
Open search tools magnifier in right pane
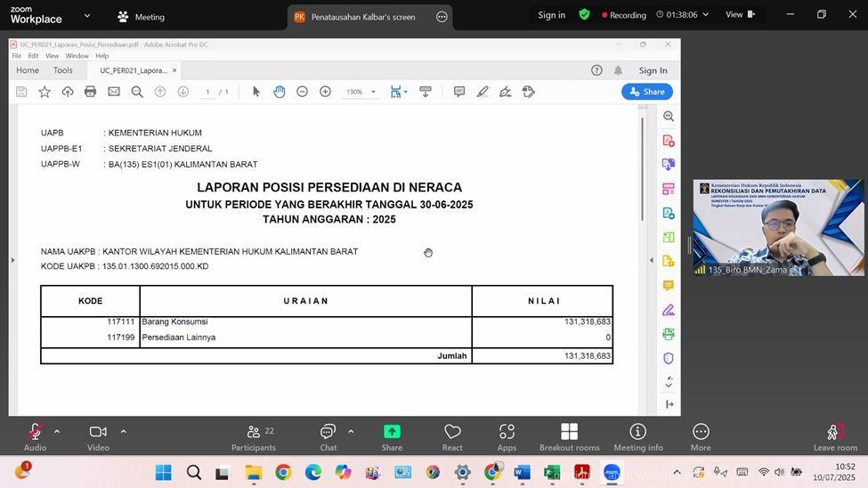669,117
